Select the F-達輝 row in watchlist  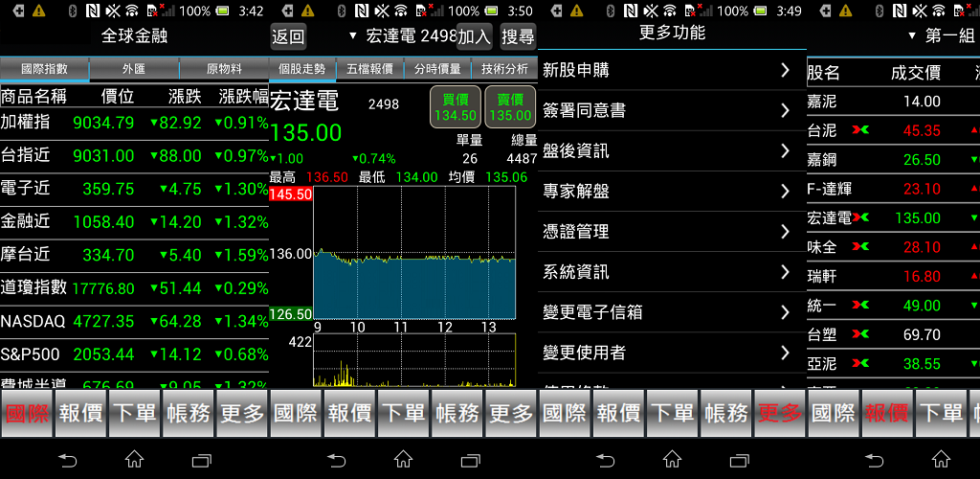pos(893,188)
